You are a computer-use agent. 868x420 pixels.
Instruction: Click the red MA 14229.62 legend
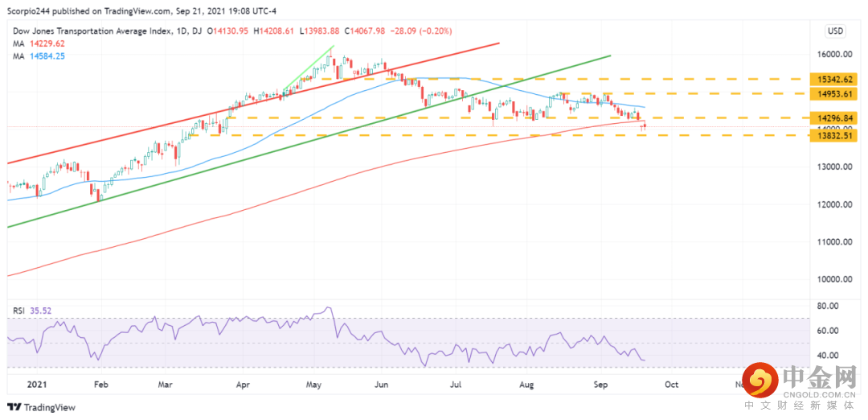pyautogui.click(x=37, y=44)
